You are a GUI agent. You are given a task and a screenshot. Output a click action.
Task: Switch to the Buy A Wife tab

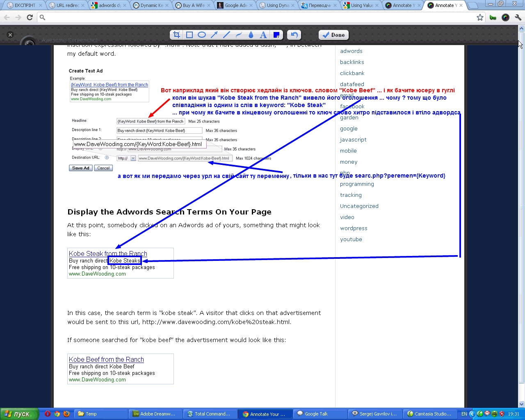193,5
